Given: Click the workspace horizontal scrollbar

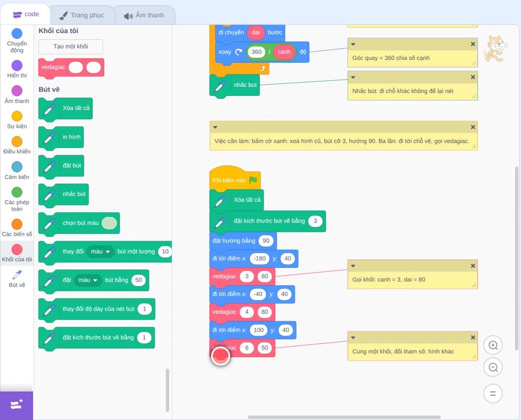Looking at the screenshot, I should click(x=344, y=417).
